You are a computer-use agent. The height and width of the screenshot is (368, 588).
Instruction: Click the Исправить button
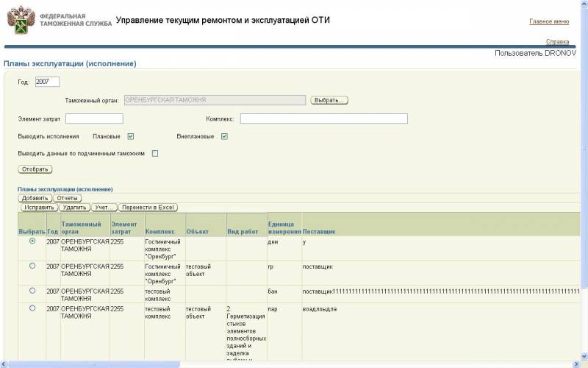click(39, 208)
